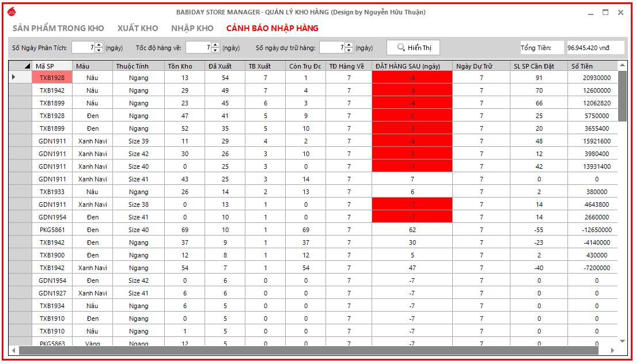Click the horizontal scrollbar left arrow
This screenshot has height=364, width=636.
pos(14,350)
